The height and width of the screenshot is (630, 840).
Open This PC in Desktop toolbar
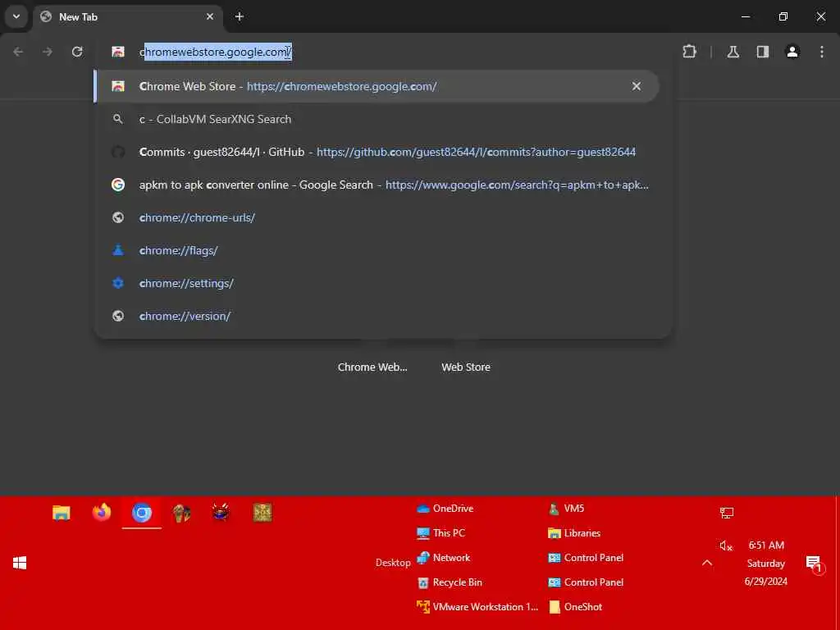[x=441, y=533]
